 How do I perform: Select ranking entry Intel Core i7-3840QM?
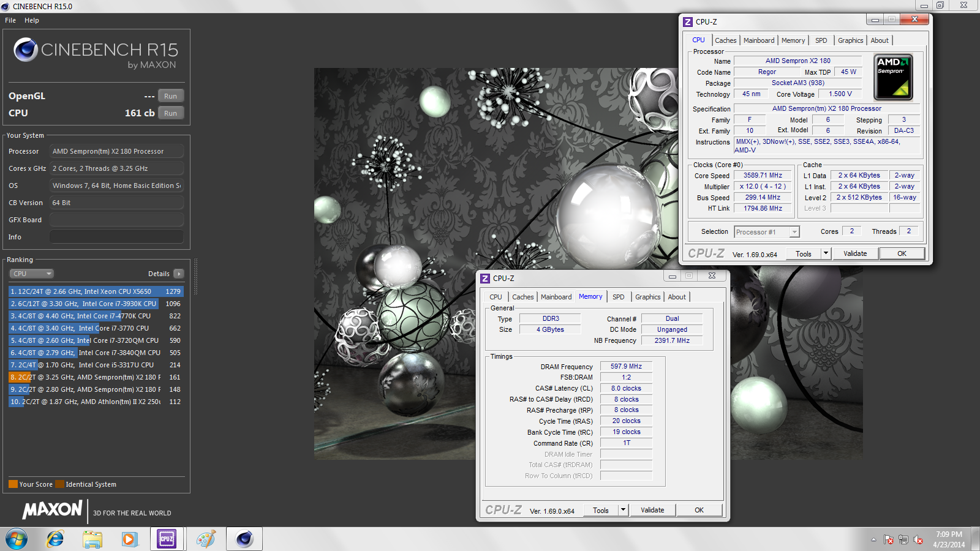point(96,353)
